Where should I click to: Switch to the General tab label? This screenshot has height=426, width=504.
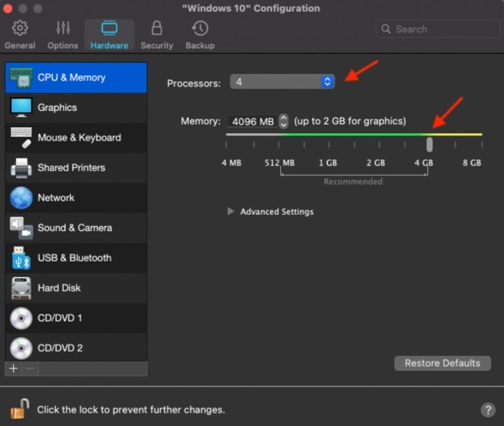20,45
